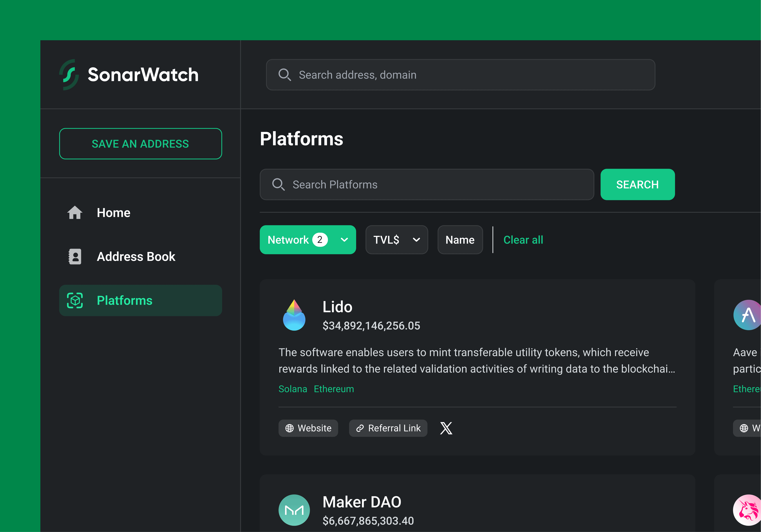Click the SonarWatch logo icon
Image resolution: width=761 pixels, height=532 pixels.
(x=69, y=75)
